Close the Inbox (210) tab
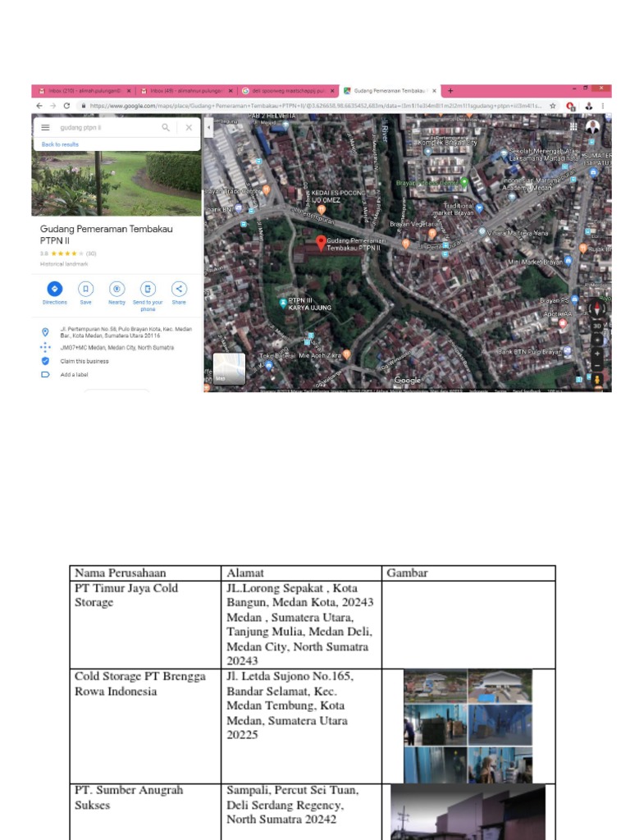630x840 pixels. point(129,91)
